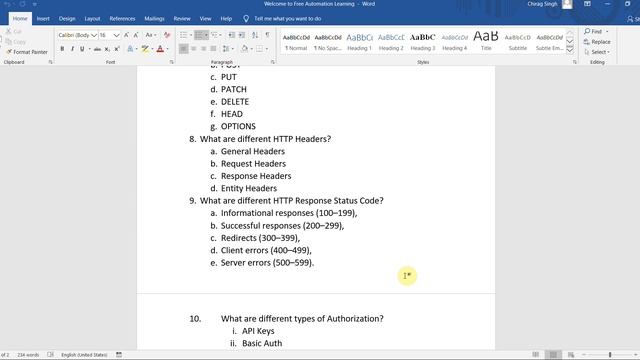Click the Format Painter tool

tap(27, 52)
